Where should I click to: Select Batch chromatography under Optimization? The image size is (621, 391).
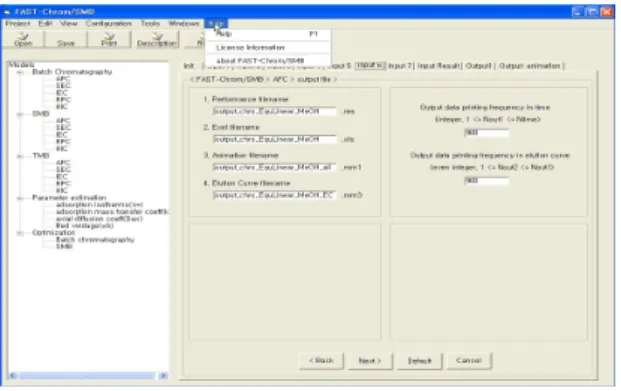(95, 240)
